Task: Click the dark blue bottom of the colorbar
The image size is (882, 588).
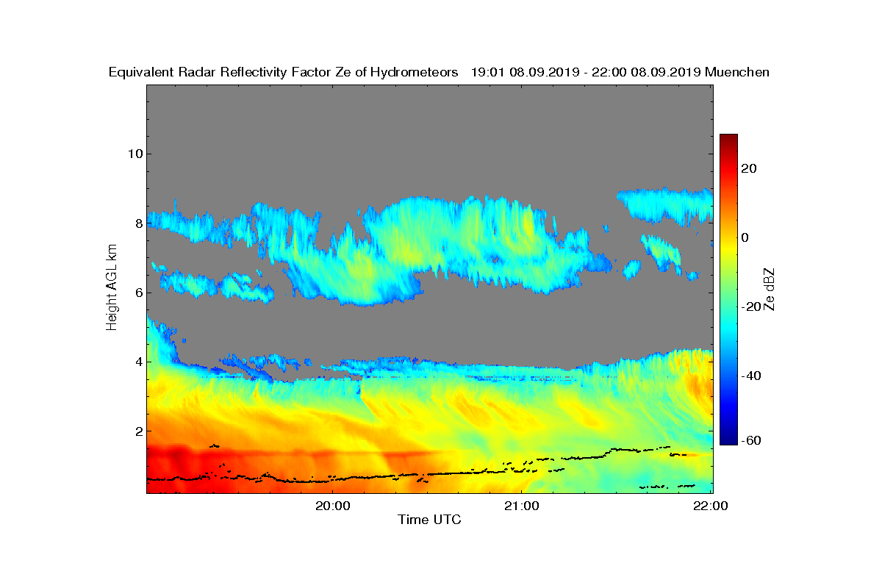Action: coord(728,439)
